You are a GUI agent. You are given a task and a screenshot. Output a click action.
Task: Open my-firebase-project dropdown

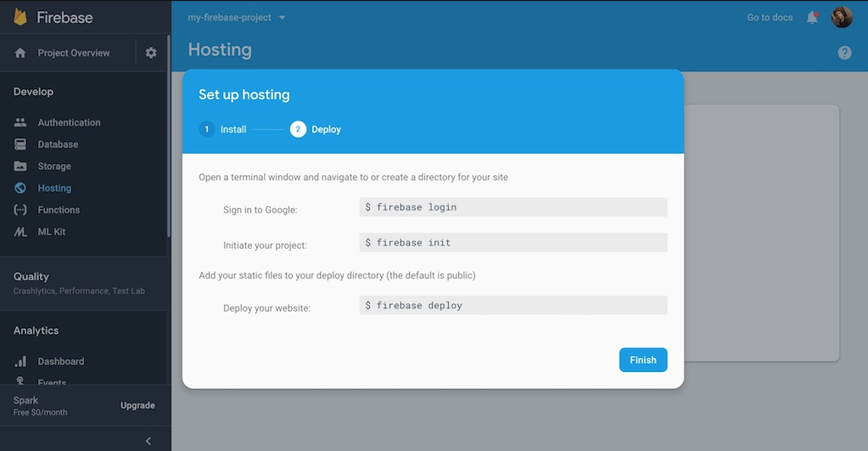(x=237, y=17)
